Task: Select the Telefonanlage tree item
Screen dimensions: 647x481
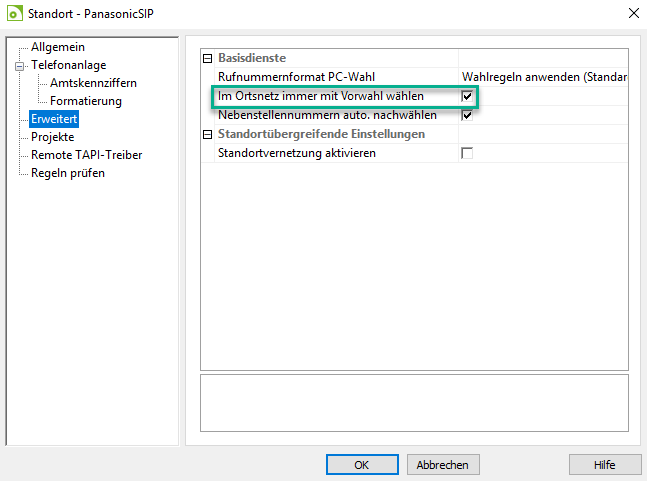Action: point(68,65)
